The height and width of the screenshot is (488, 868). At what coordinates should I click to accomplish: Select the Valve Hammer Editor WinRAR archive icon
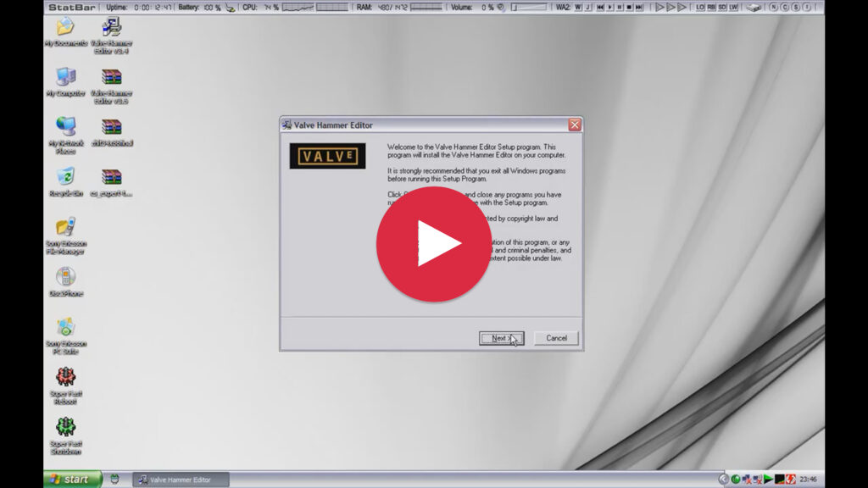pos(111,86)
